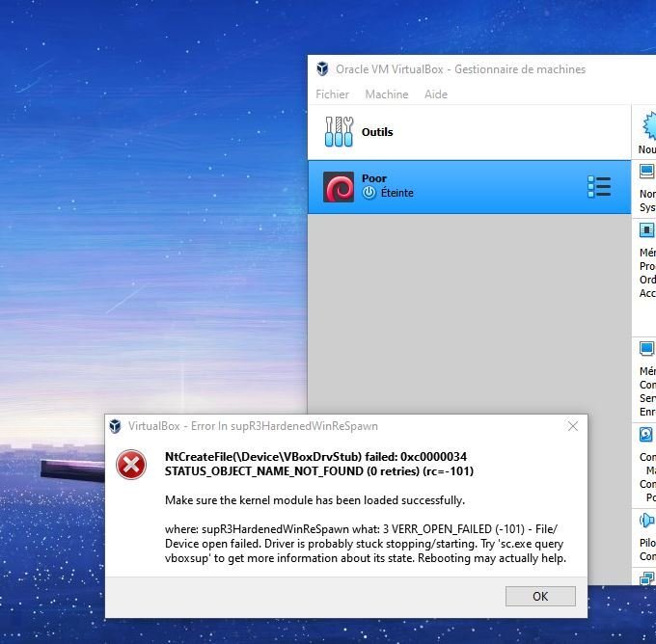Viewport: 656px width, 644px height.
Task: Open the Poor machine list-menu icon
Action: (x=599, y=186)
